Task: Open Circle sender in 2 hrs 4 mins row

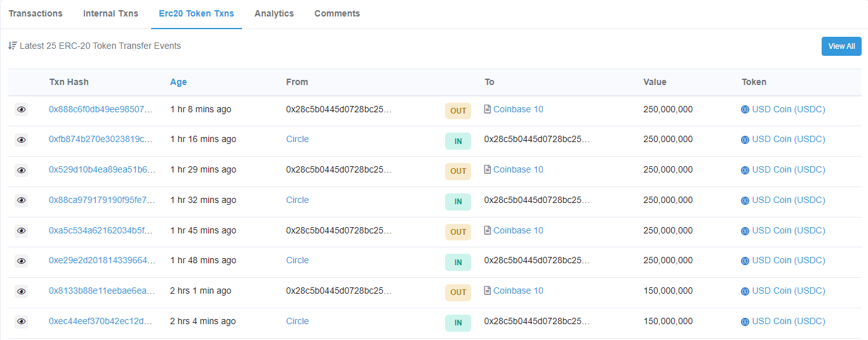Action: (x=297, y=321)
